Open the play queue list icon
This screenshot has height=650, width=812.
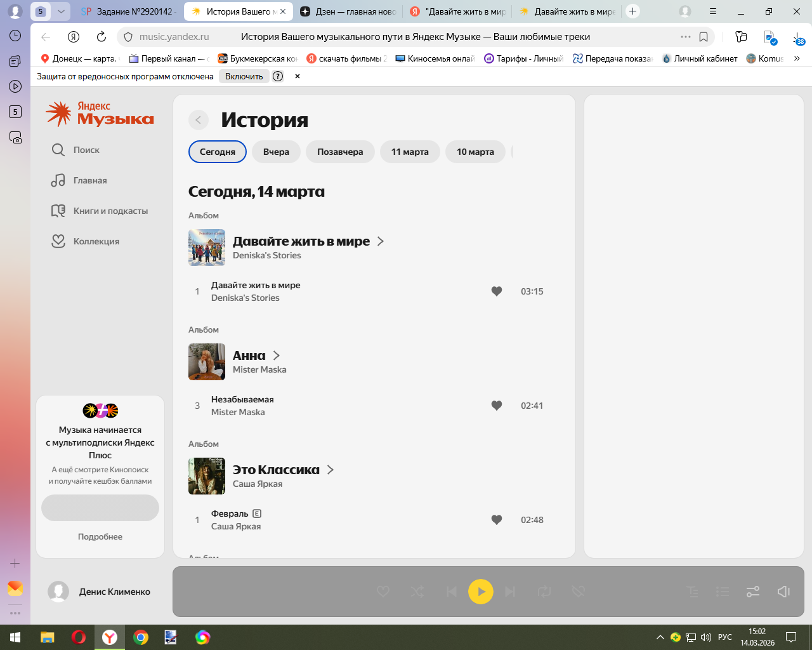(723, 592)
